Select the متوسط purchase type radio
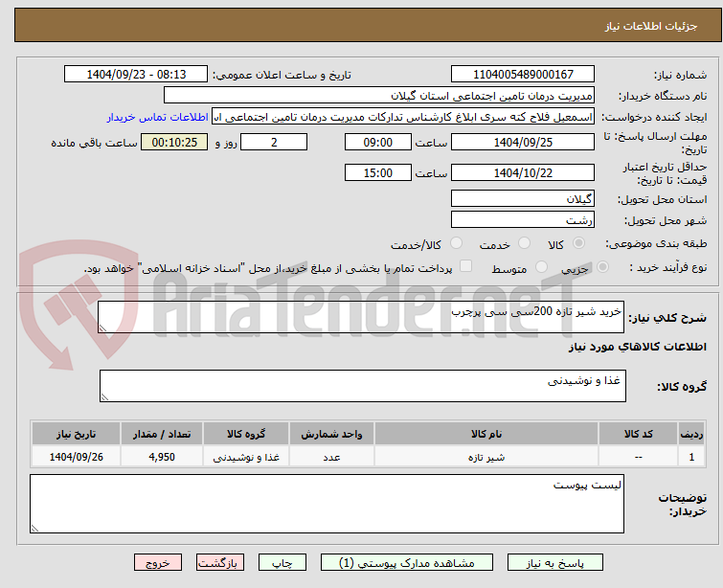Image resolution: width=723 pixels, height=588 pixels. (541, 267)
